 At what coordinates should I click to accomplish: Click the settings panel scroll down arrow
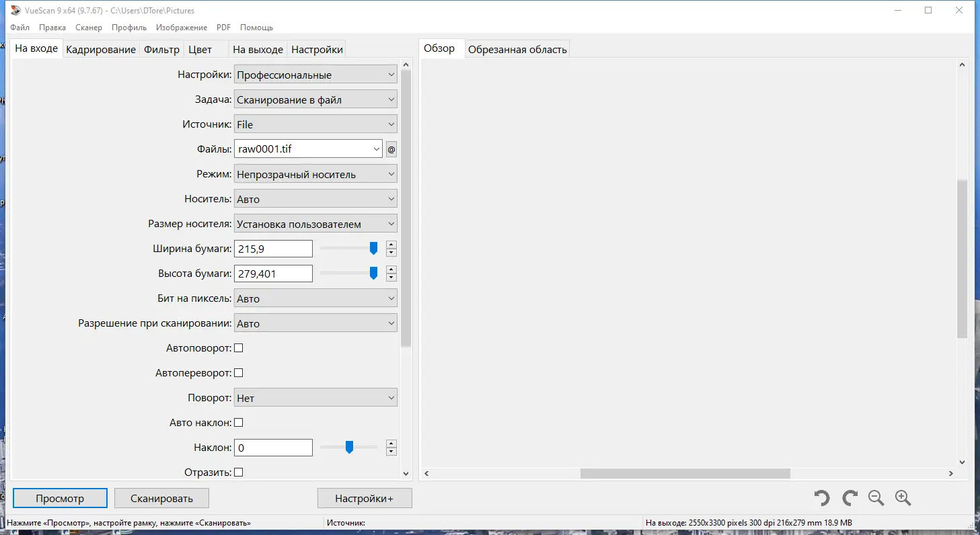[406, 474]
